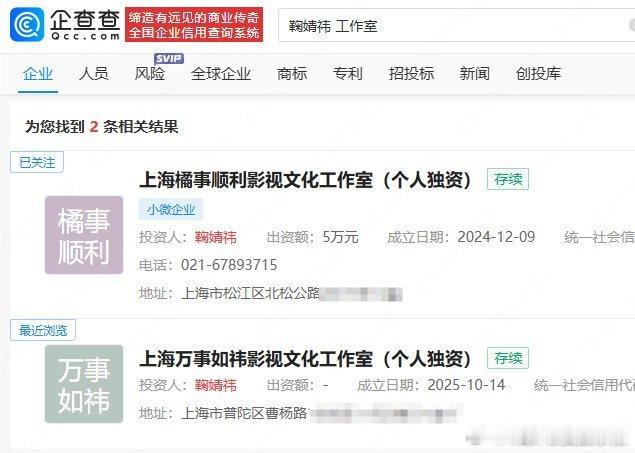Select the 企业 tab
The image size is (635, 453).
click(x=38, y=74)
